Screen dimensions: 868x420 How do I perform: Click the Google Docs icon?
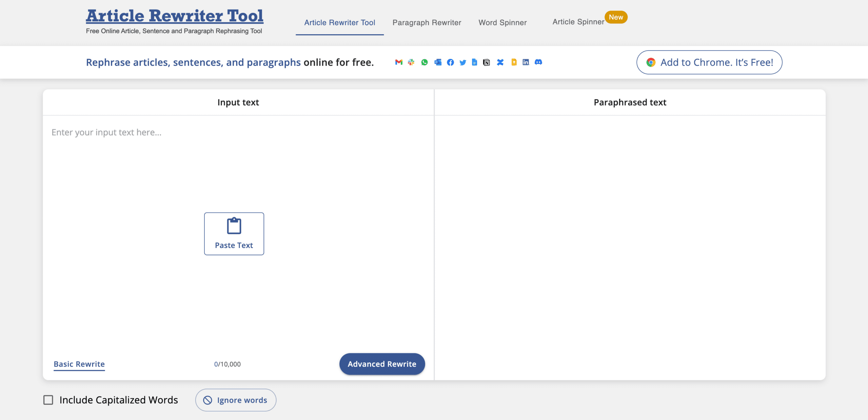click(x=475, y=62)
